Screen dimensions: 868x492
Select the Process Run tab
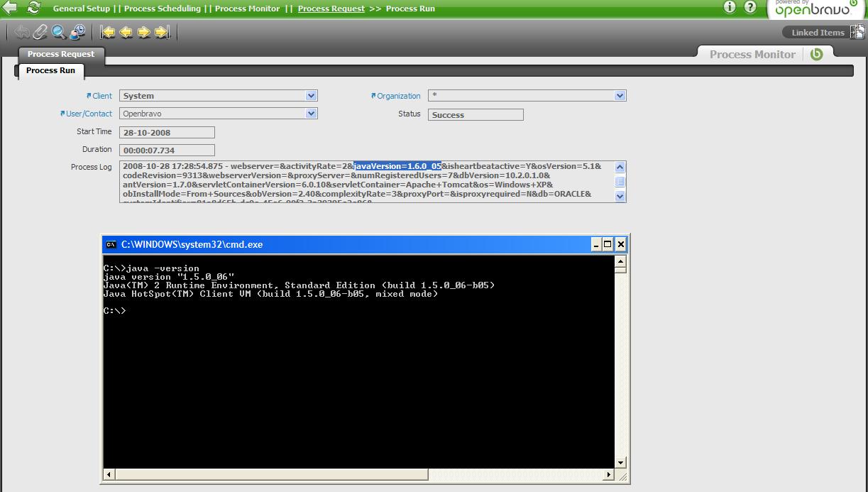click(x=50, y=70)
